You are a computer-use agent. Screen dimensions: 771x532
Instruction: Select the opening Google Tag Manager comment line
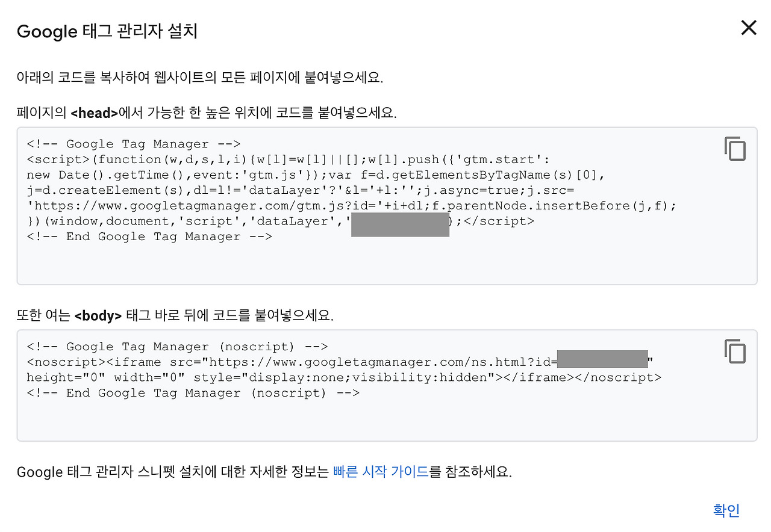coord(134,144)
